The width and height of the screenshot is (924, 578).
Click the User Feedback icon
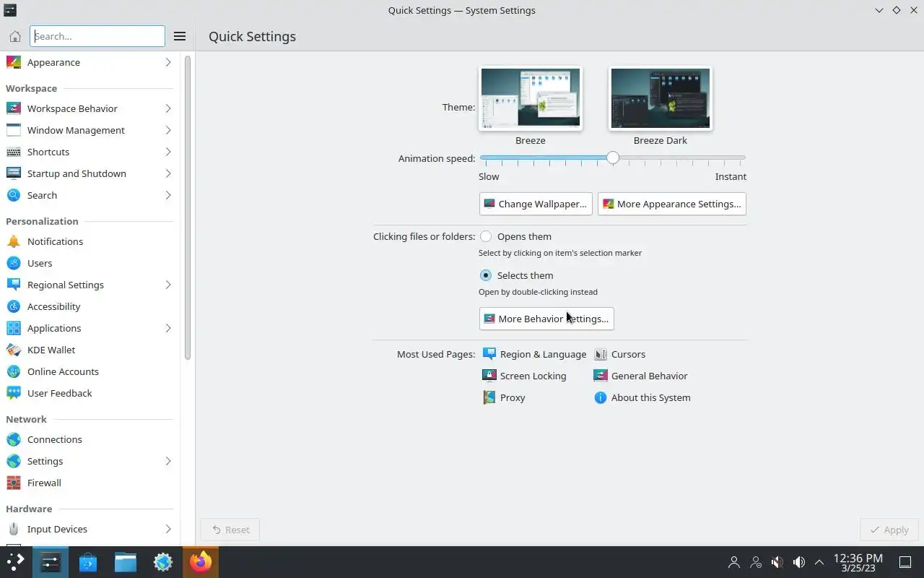point(14,393)
